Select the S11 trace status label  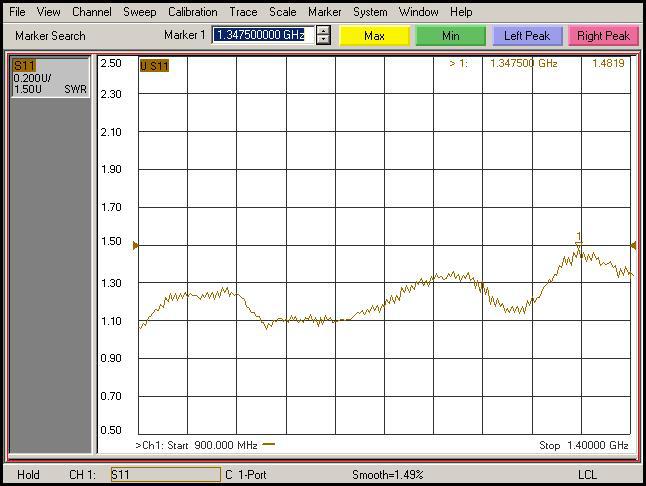point(24,65)
